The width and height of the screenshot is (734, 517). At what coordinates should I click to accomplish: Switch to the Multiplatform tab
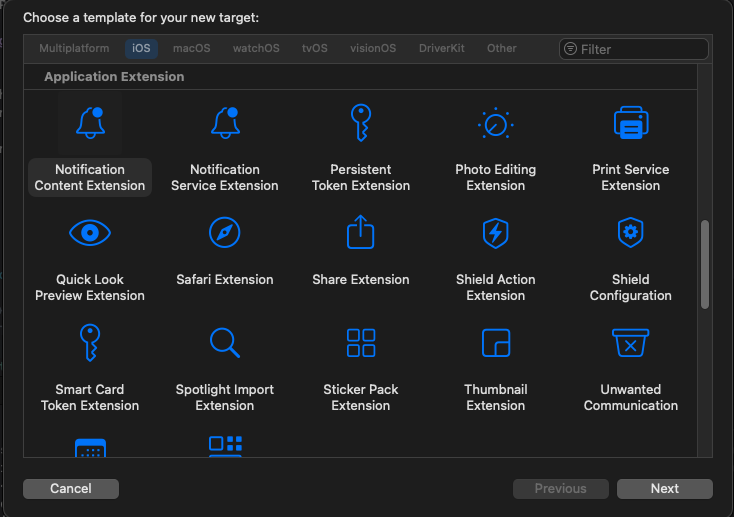pos(74,48)
